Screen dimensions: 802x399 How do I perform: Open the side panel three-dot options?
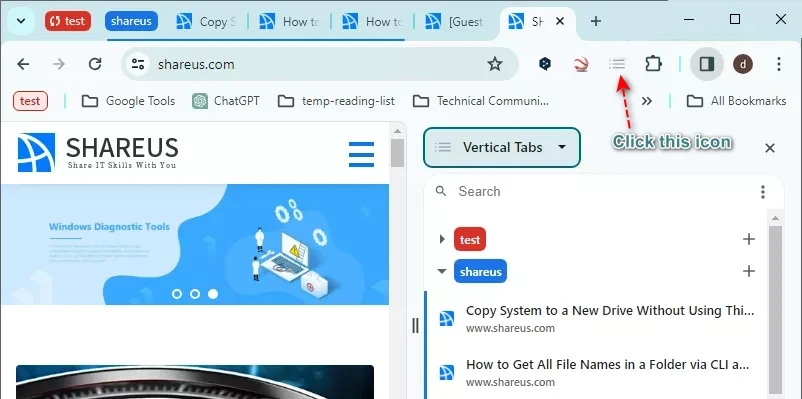click(763, 192)
